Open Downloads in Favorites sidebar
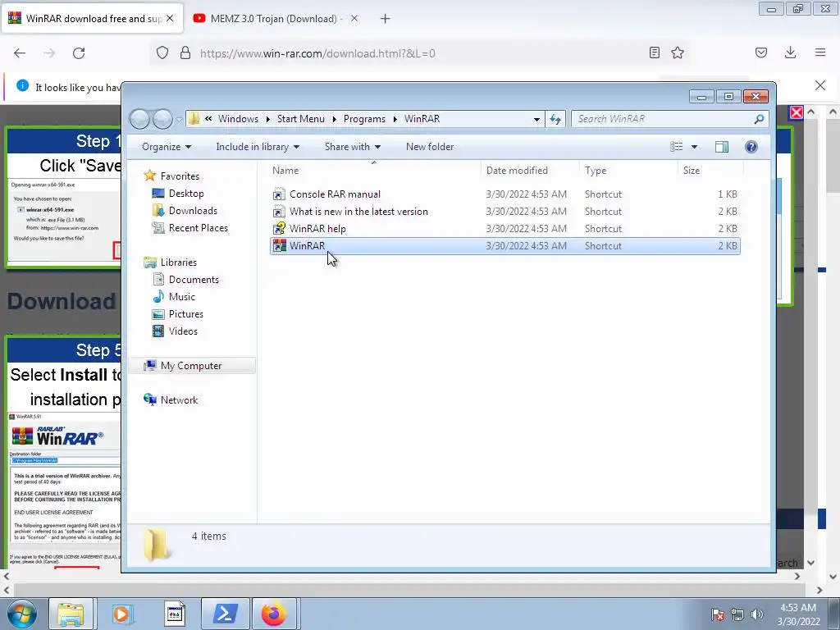The width and height of the screenshot is (840, 630). 193,211
